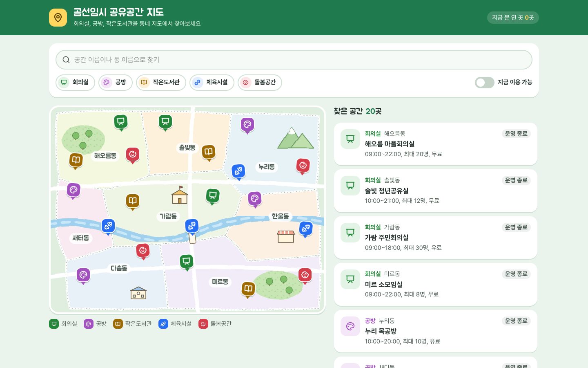The height and width of the screenshot is (368, 588).
Task: Filter by 작은도서관 category chip
Action: tap(161, 82)
